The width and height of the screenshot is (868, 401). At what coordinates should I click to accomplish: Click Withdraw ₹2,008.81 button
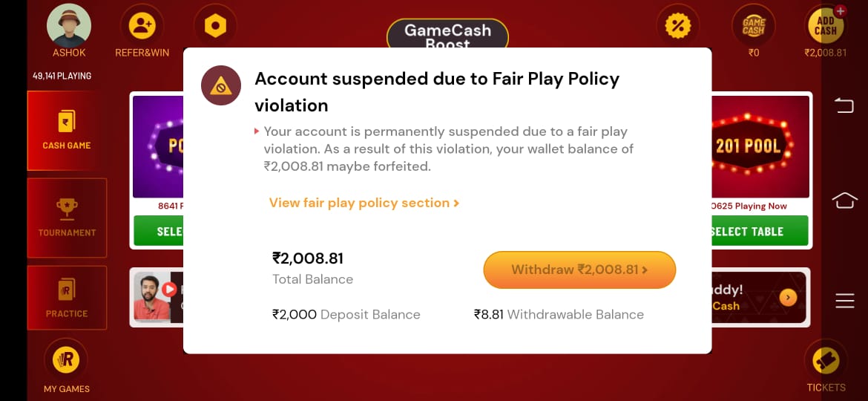[579, 270]
